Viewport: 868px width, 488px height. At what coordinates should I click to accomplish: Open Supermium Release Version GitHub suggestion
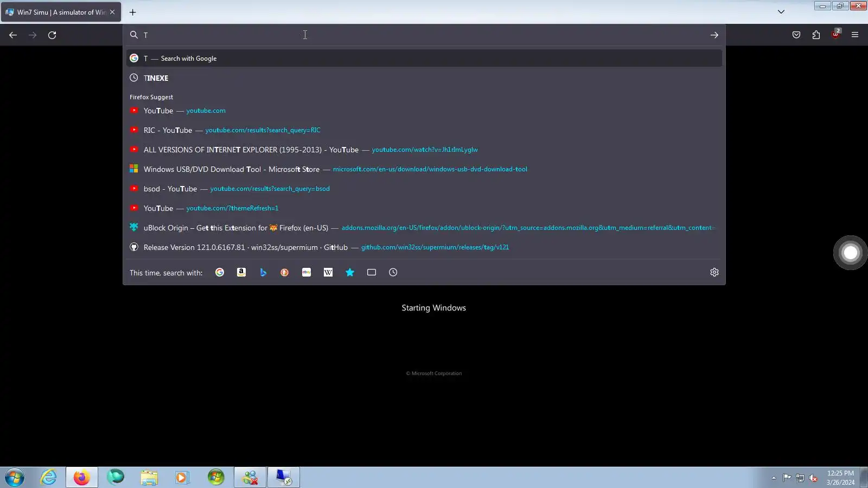point(424,247)
